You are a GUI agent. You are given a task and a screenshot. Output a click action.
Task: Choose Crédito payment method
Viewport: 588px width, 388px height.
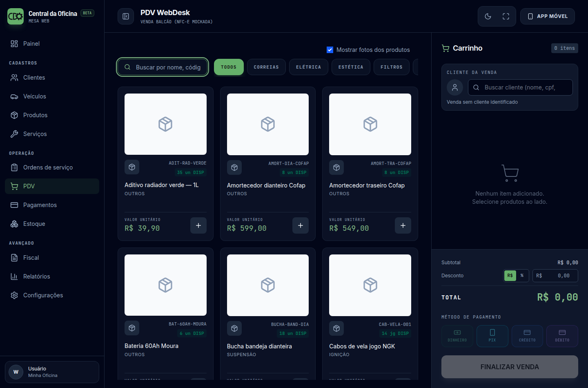point(527,336)
